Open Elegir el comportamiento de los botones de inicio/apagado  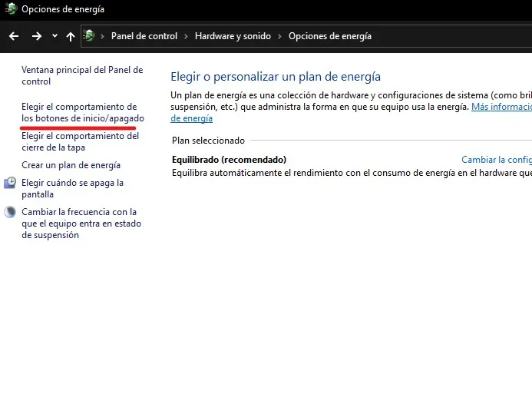click(x=83, y=112)
